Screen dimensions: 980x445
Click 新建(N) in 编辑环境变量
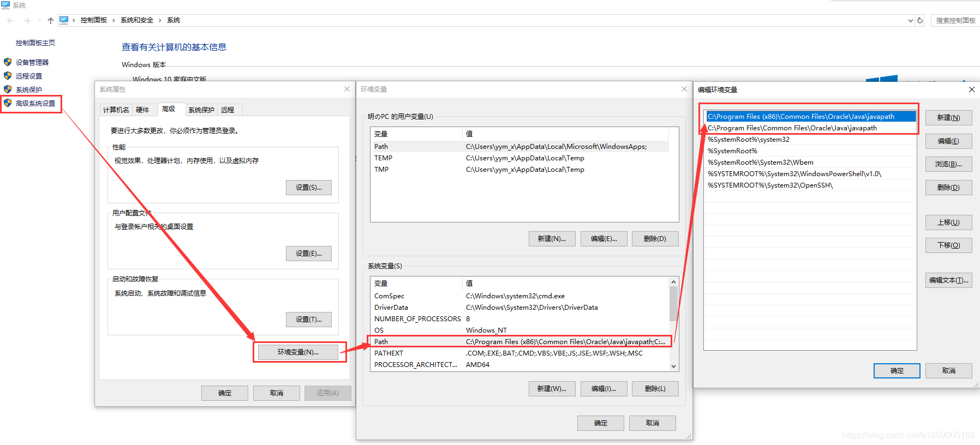(949, 118)
